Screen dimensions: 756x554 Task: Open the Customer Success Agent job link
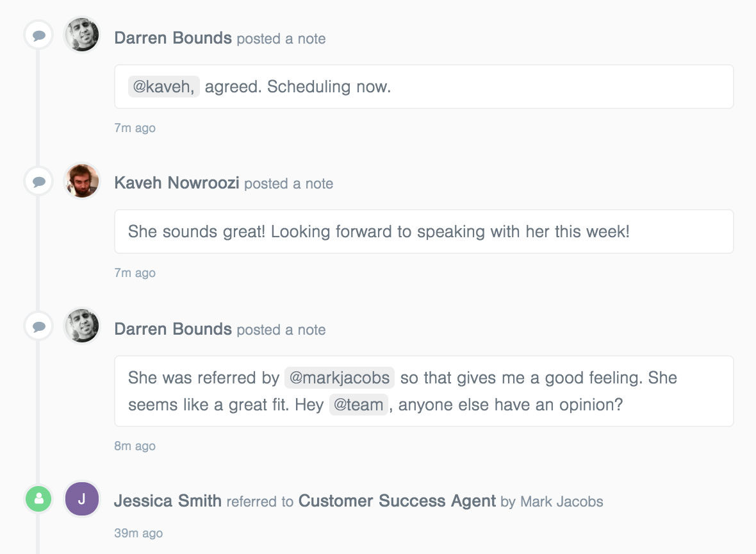pos(397,501)
